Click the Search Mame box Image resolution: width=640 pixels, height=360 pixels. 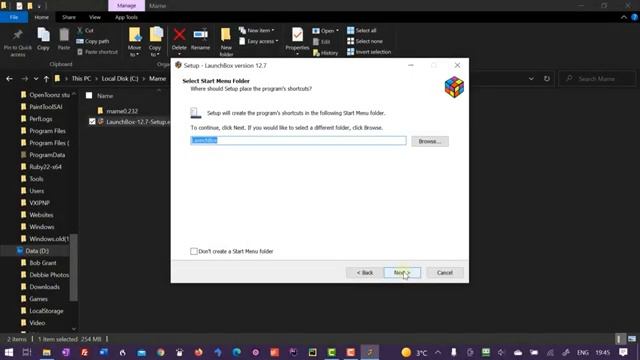pos(597,78)
